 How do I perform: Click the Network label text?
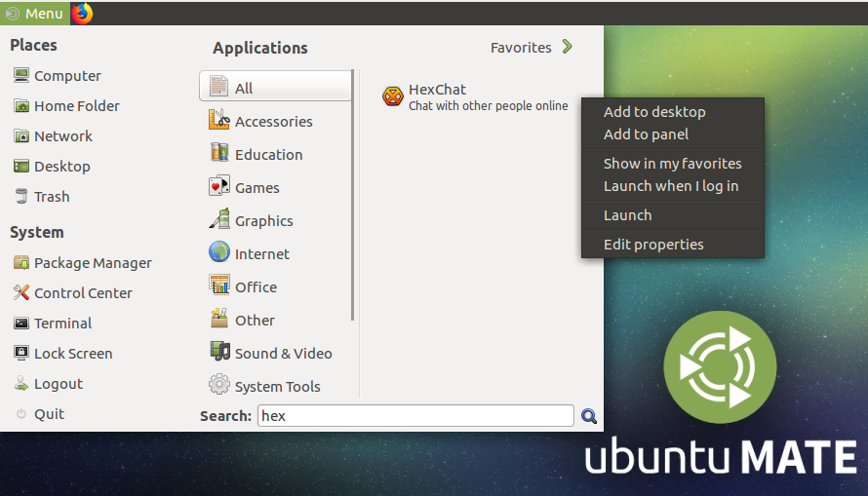pos(63,136)
